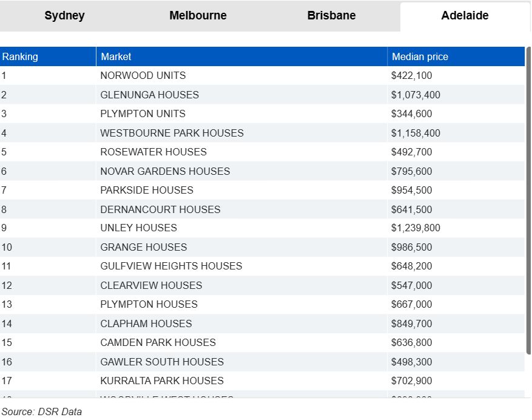Select the ROSEWATER HOUSES row
The height and width of the screenshot is (420, 532).
[153, 152]
